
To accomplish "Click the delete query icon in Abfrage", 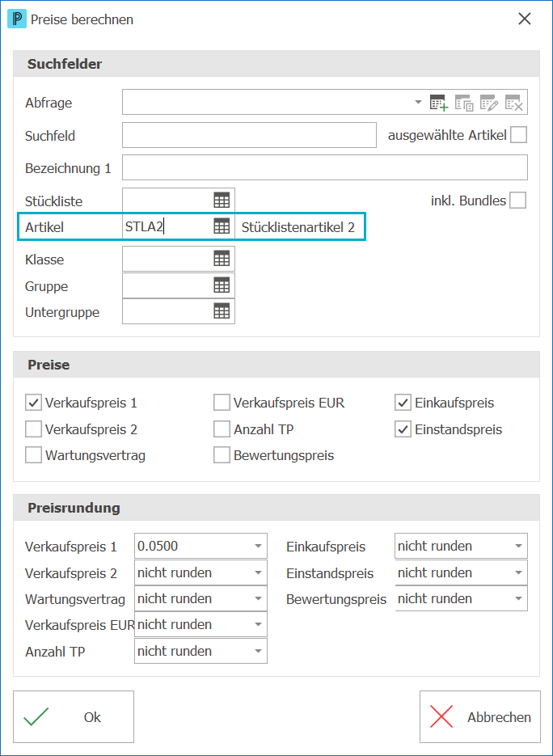I will [514, 103].
